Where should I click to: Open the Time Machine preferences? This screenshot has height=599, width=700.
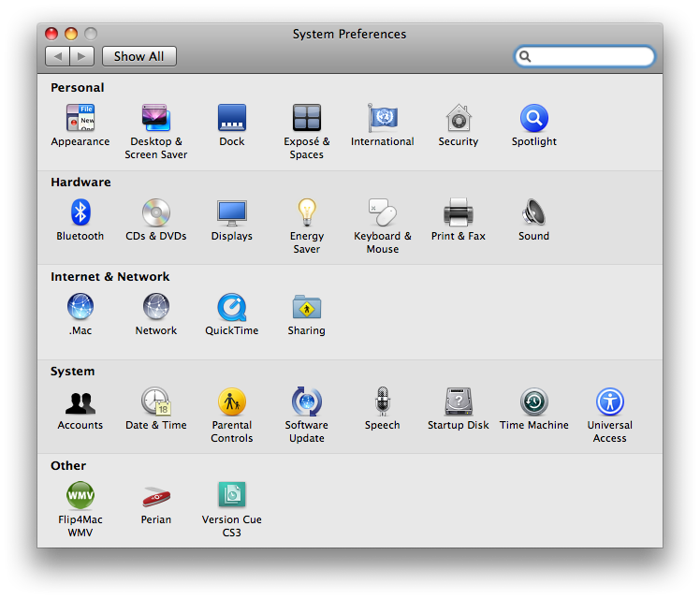[x=533, y=402]
